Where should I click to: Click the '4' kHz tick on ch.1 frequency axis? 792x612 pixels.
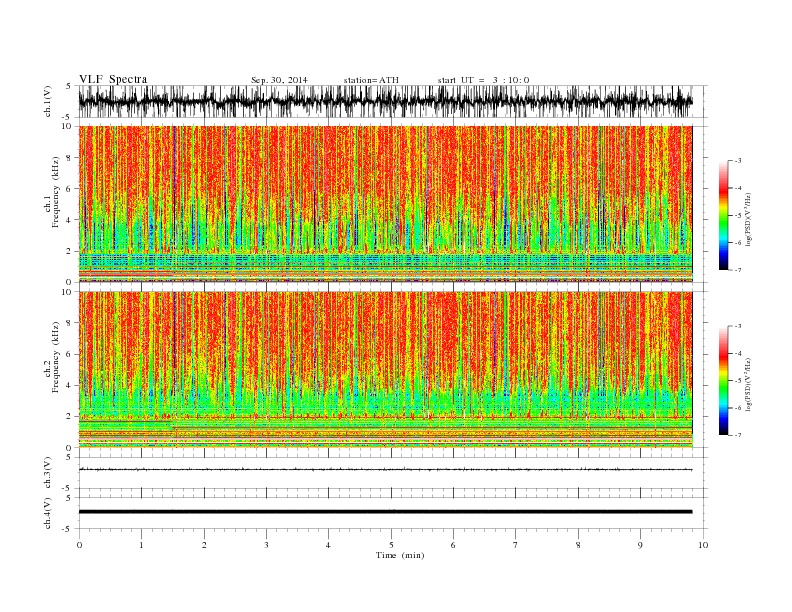point(70,220)
